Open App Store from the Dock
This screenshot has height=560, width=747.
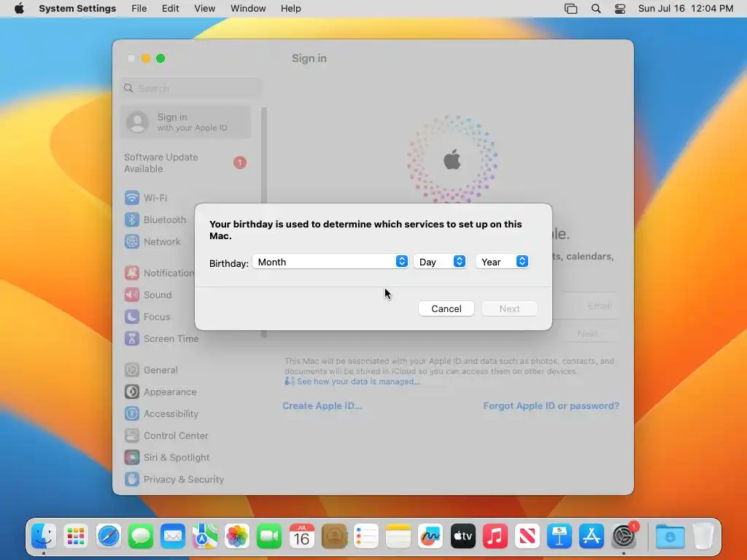(592, 537)
